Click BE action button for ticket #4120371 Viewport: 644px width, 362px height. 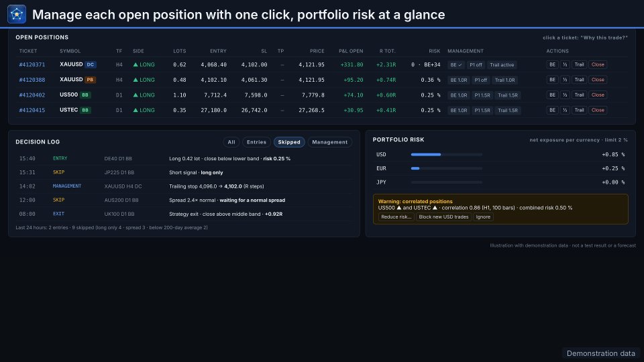coord(552,64)
